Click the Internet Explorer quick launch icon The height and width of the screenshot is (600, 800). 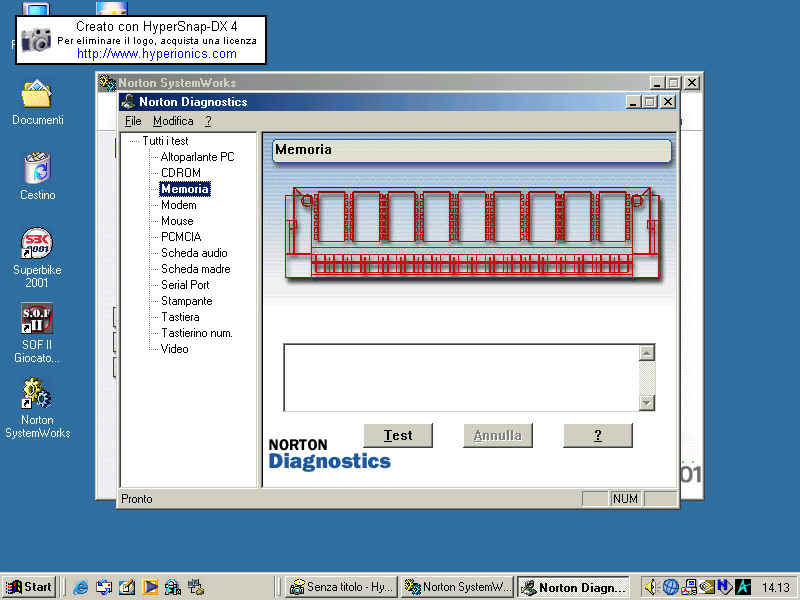pyautogui.click(x=80, y=587)
